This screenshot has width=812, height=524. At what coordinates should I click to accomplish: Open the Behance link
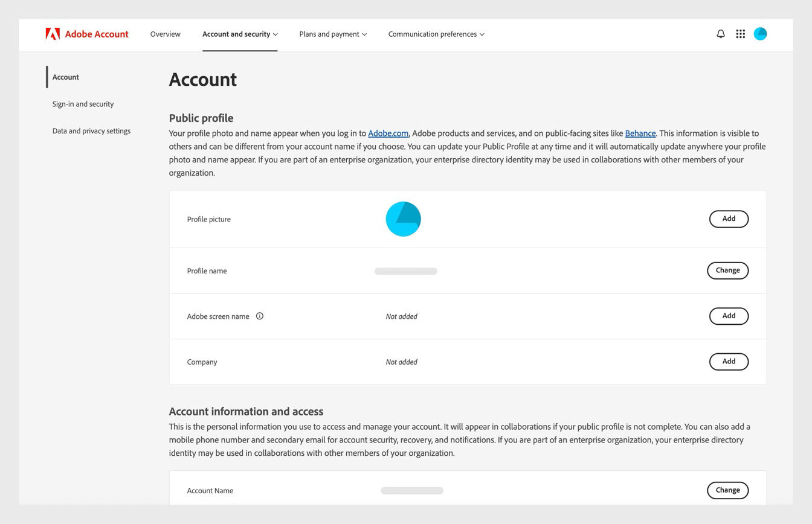coord(640,133)
